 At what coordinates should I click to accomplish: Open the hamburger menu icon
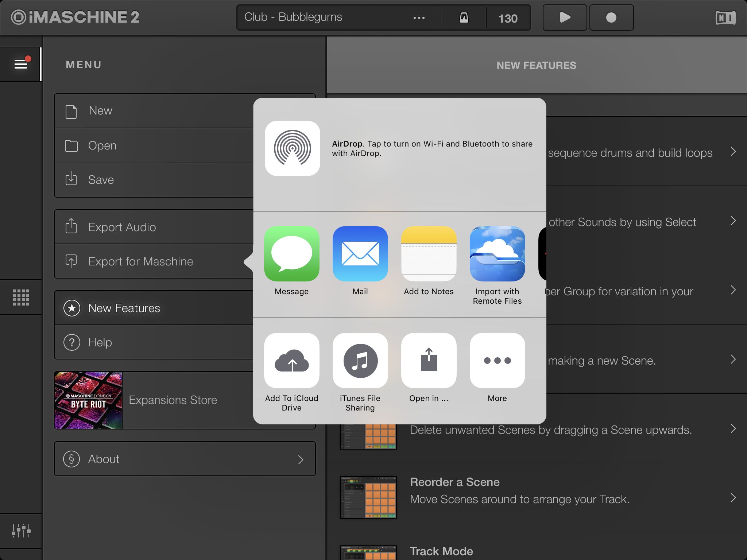coord(21,64)
